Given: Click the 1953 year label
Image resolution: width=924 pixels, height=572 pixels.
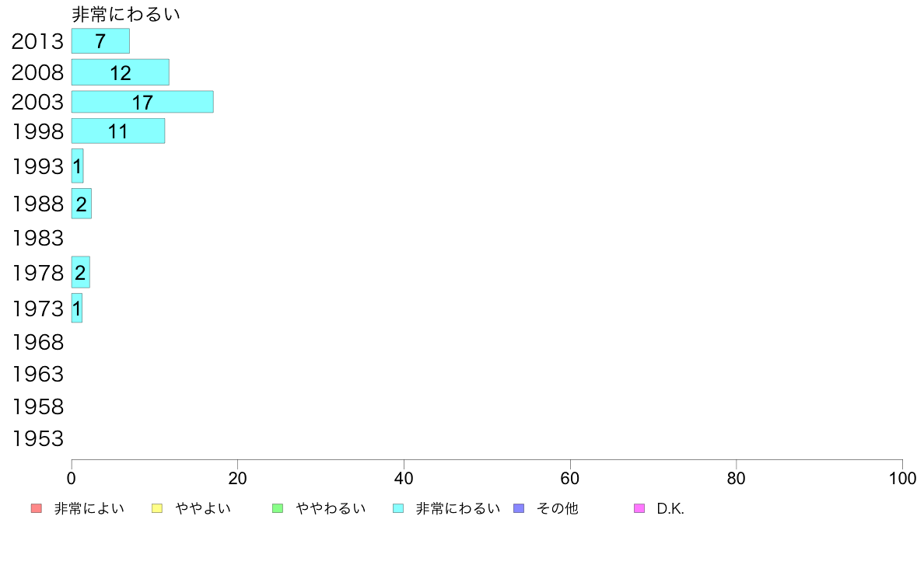Looking at the screenshot, I should tap(37, 438).
